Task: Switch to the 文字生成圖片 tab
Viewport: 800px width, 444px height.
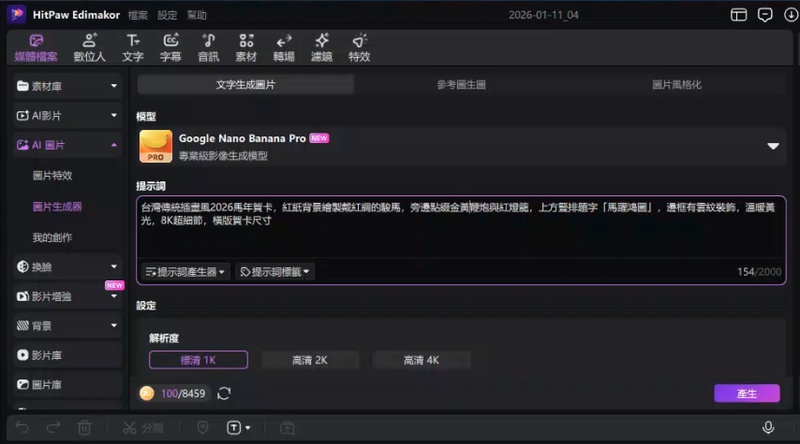Action: click(245, 85)
